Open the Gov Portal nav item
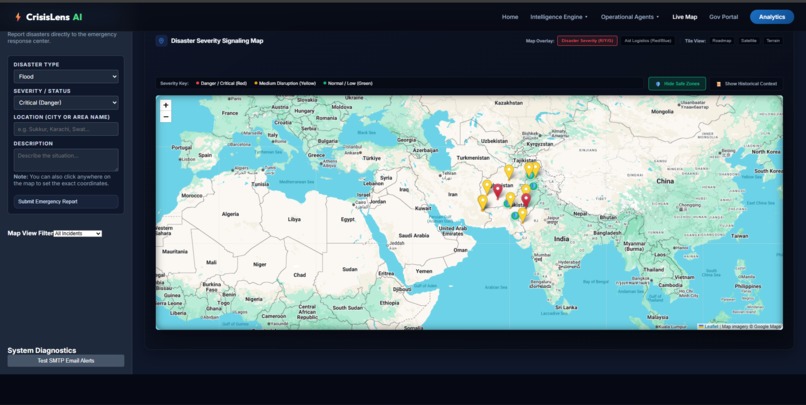The width and height of the screenshot is (806, 405). tap(723, 17)
